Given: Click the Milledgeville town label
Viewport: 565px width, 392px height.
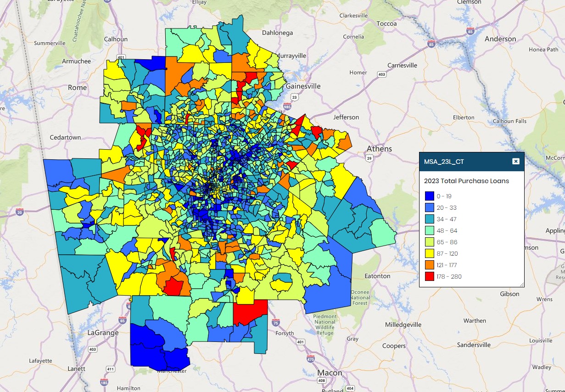Looking at the screenshot, I should [403, 325].
